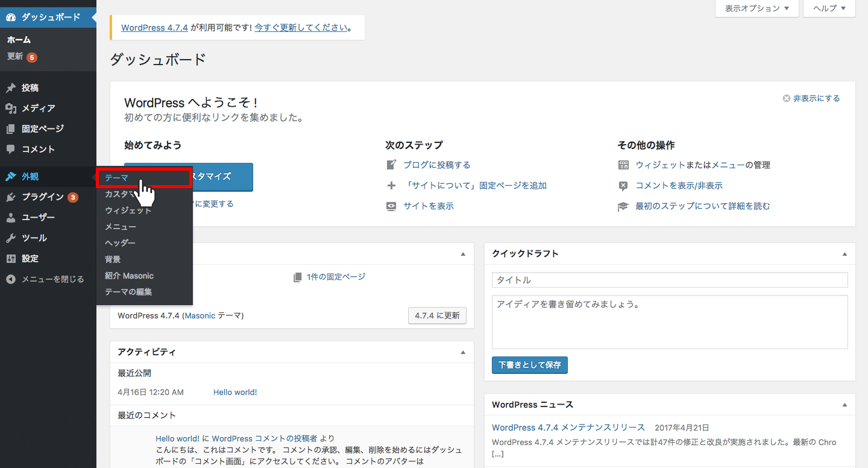Click the comment toggle icon beside コメントを表示/非表示
Viewport: 868px width, 468px height.
[623, 186]
